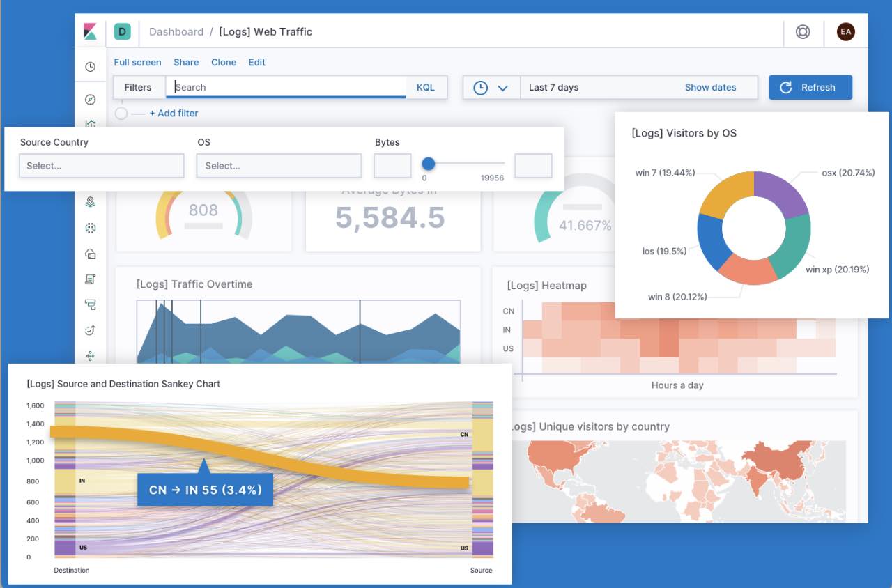Click the Refresh button

(810, 87)
